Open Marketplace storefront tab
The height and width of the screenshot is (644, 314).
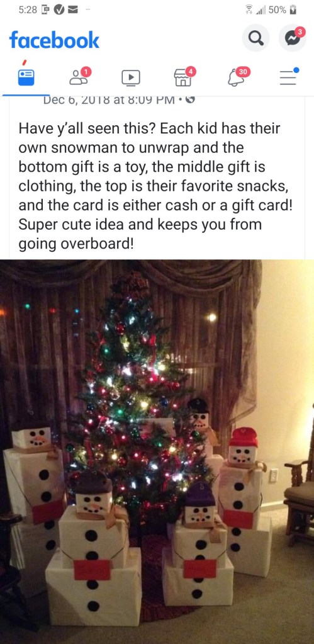click(x=183, y=77)
